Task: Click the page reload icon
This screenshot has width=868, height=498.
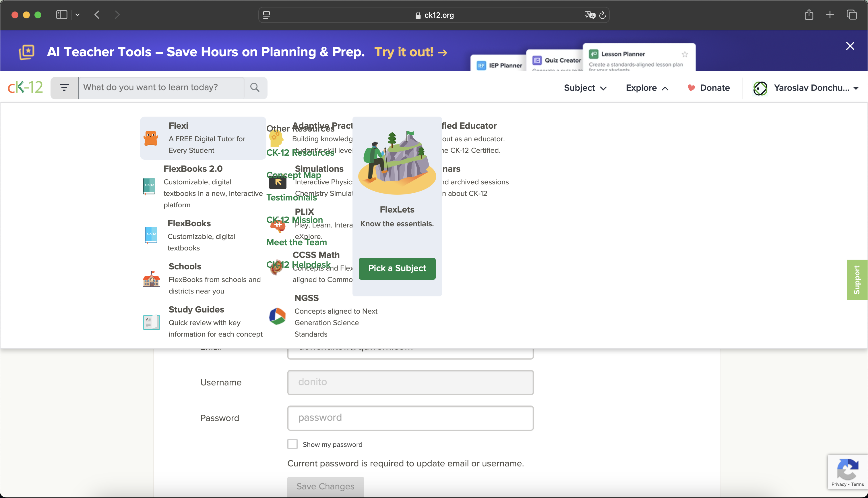Action: tap(602, 15)
